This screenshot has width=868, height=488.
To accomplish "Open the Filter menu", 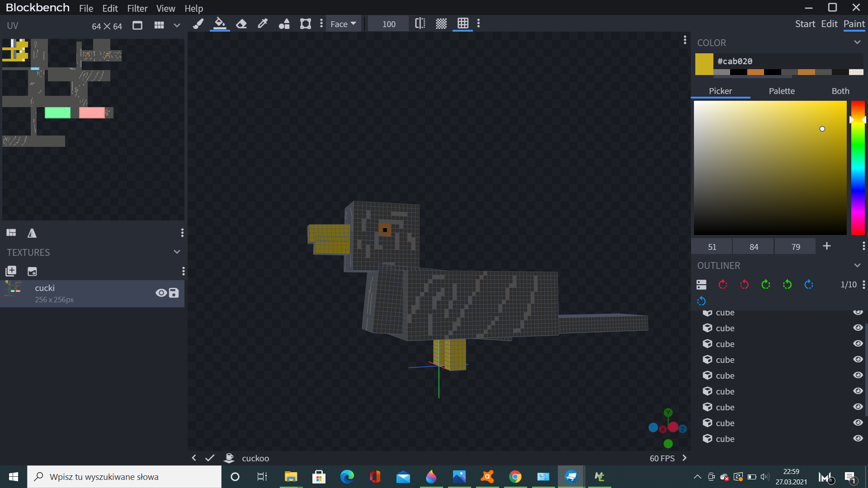I will (x=137, y=9).
